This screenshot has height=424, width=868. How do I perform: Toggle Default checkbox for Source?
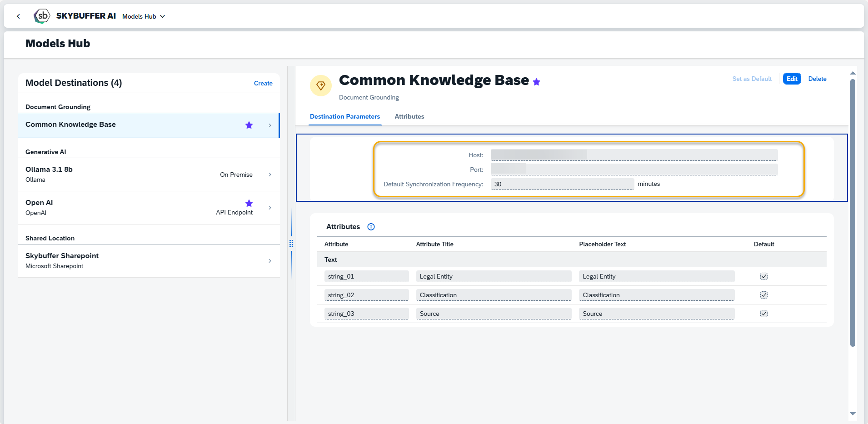pos(764,314)
